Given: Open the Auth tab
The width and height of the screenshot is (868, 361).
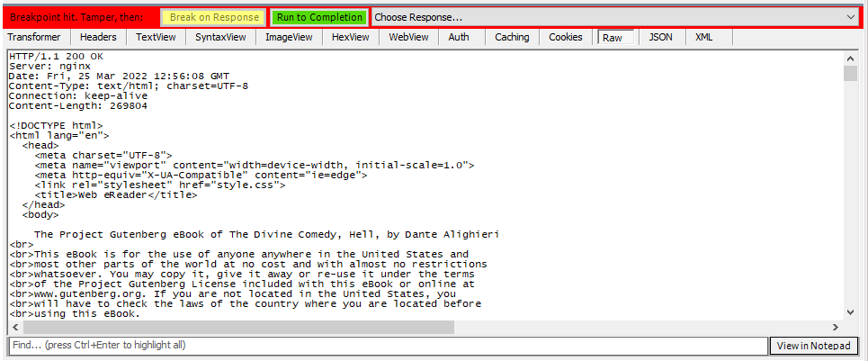Looking at the screenshot, I should [x=459, y=37].
